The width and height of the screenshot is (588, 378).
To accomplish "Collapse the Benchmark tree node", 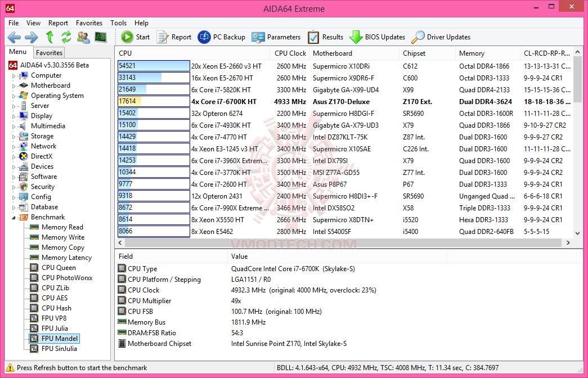I will tap(14, 218).
